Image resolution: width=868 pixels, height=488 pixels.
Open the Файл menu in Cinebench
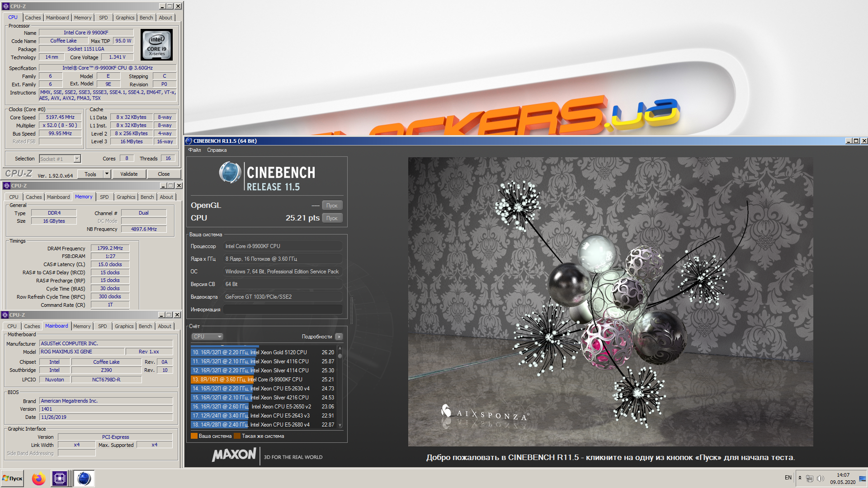[195, 150]
